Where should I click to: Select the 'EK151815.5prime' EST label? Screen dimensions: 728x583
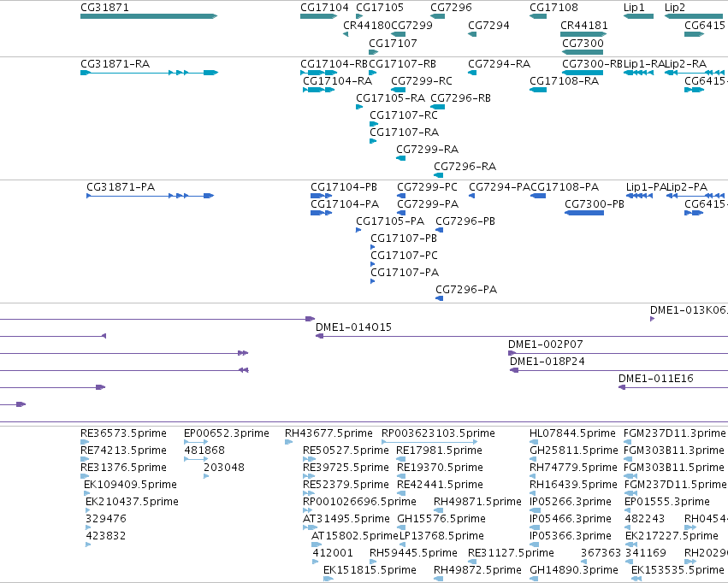click(370, 570)
